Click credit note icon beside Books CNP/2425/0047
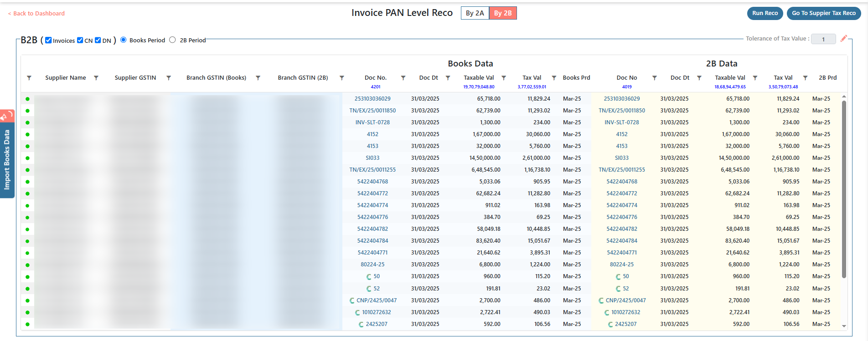The image size is (868, 341). pos(352,300)
